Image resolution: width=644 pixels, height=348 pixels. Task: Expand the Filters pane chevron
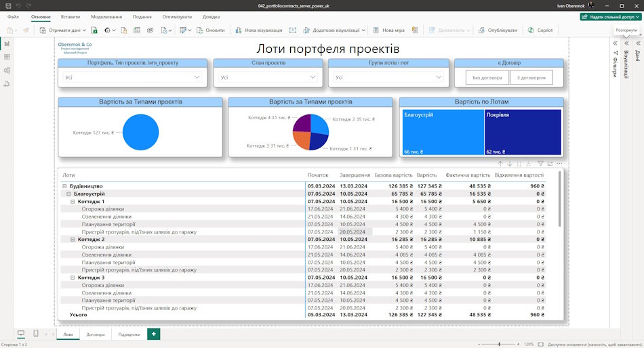(x=616, y=43)
